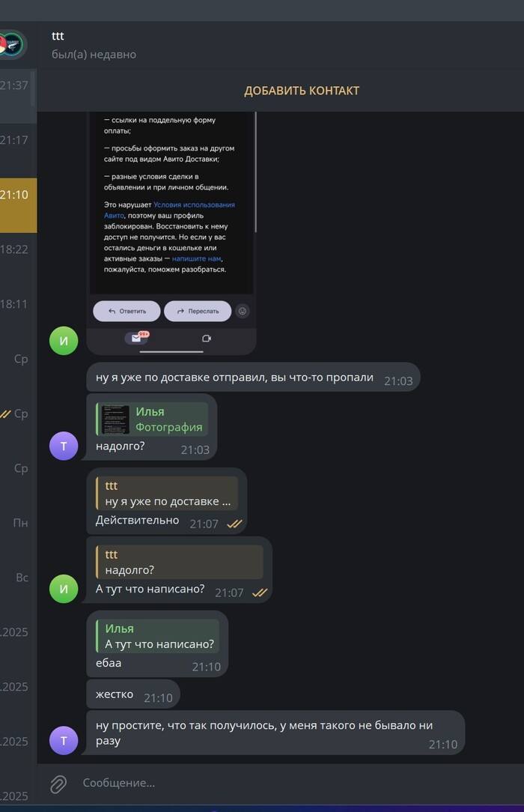Image resolution: width=524 pixels, height=812 pixels.
Task: Open the ttt chat title in the header
Action: [x=58, y=36]
